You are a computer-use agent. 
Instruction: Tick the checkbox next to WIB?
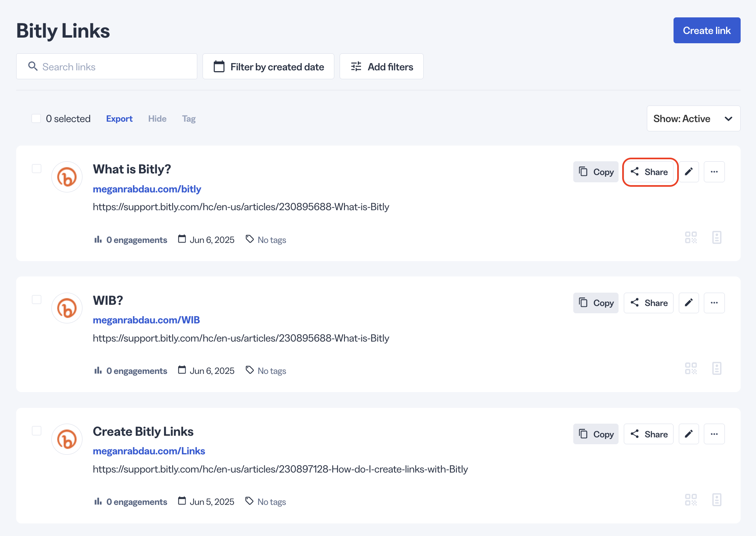tap(36, 300)
